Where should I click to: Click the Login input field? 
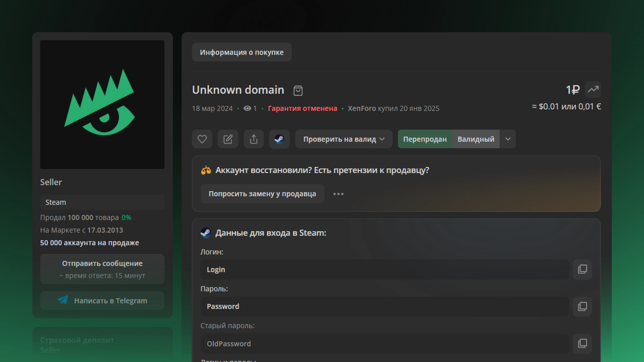tap(385, 269)
